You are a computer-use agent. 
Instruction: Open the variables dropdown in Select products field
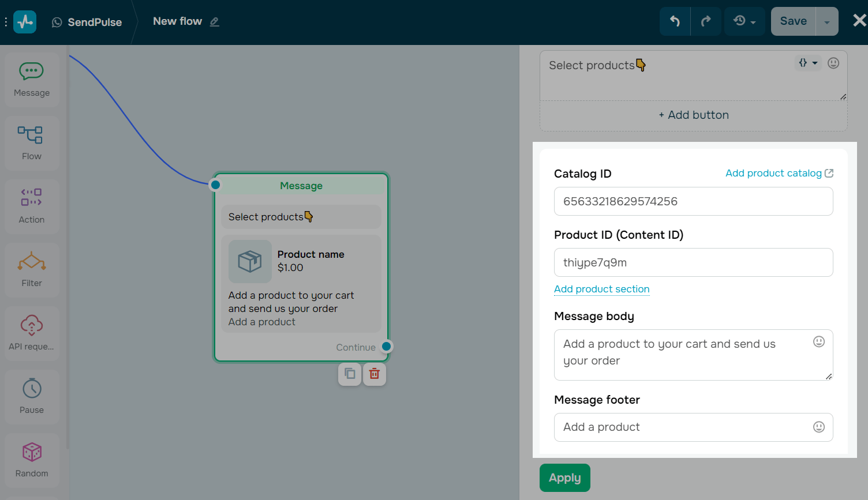coord(808,63)
